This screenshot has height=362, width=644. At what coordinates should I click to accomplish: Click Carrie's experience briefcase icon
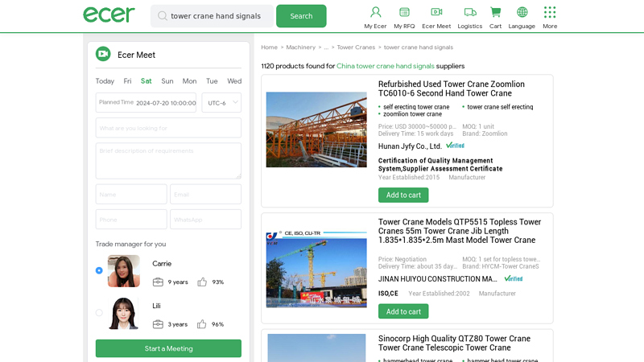(x=158, y=282)
